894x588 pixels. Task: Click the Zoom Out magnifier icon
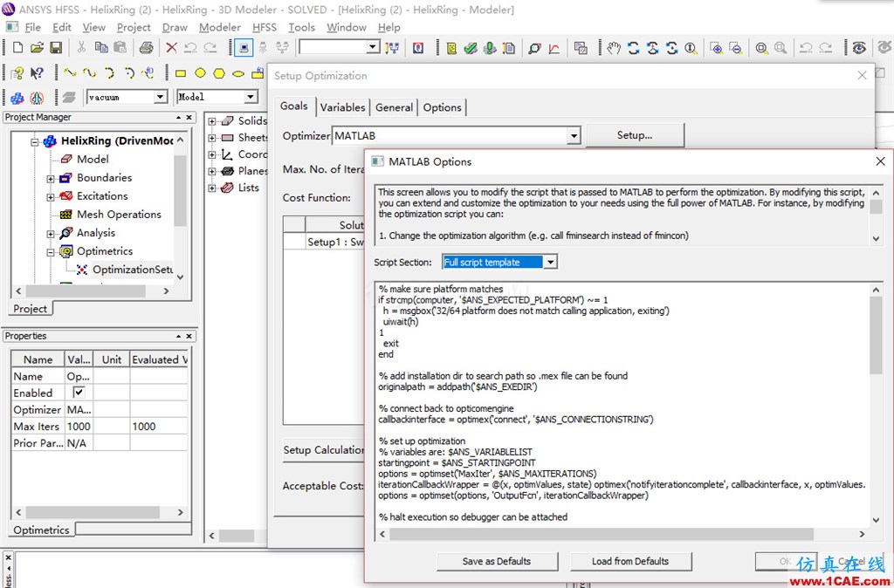[735, 49]
